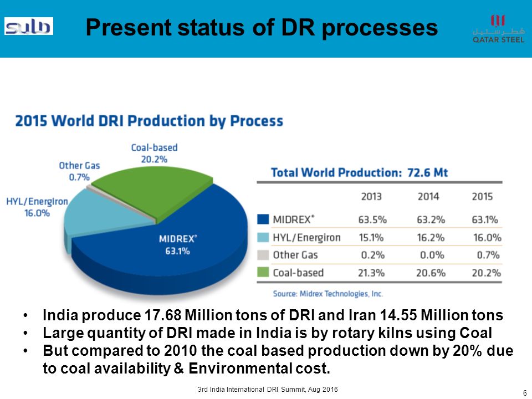Click the 2013 column header
Screen dimensions: 532x399
371,196
